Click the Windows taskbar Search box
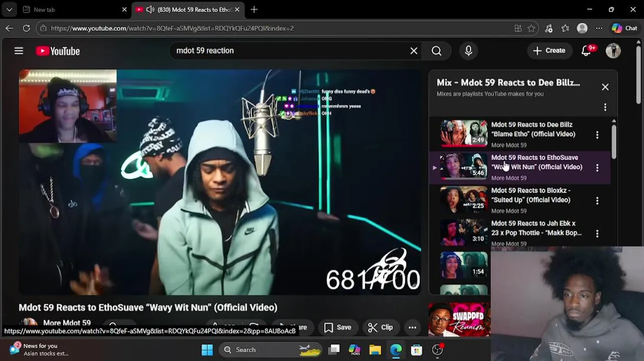The image size is (644, 361). tap(271, 349)
